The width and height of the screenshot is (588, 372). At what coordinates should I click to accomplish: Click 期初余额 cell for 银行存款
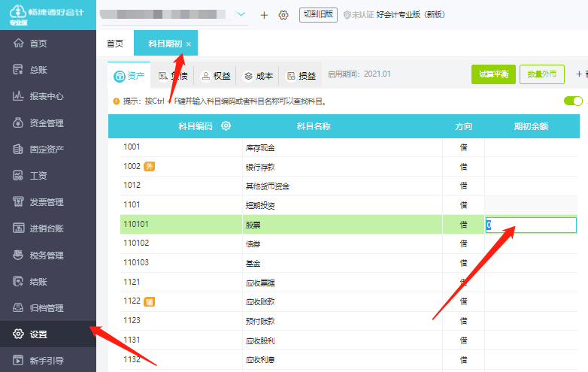tap(531, 167)
